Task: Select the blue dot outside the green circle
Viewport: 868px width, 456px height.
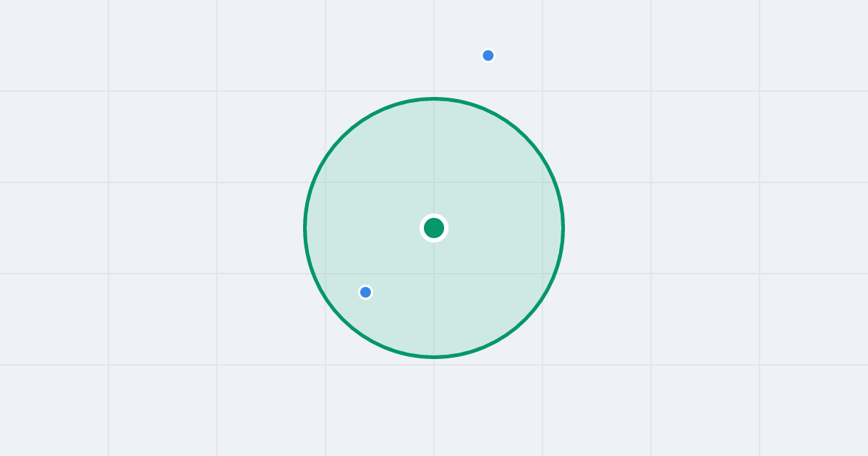Action: [x=488, y=56]
